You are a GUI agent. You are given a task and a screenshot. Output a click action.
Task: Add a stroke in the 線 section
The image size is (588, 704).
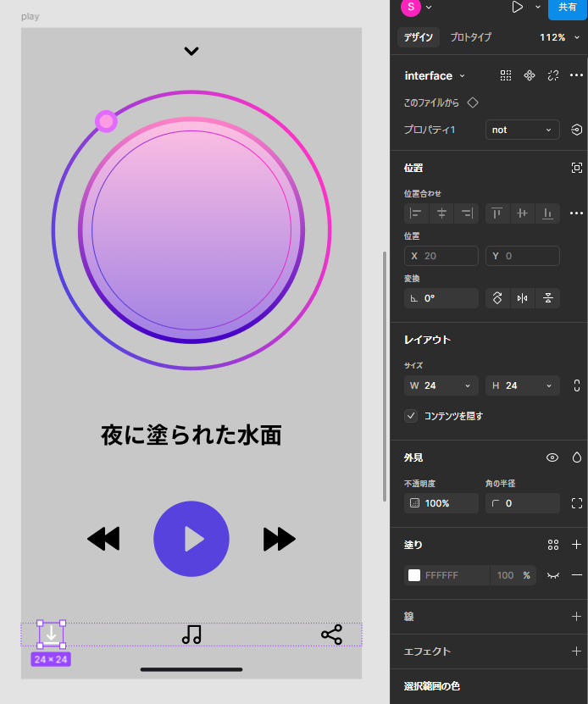click(577, 617)
